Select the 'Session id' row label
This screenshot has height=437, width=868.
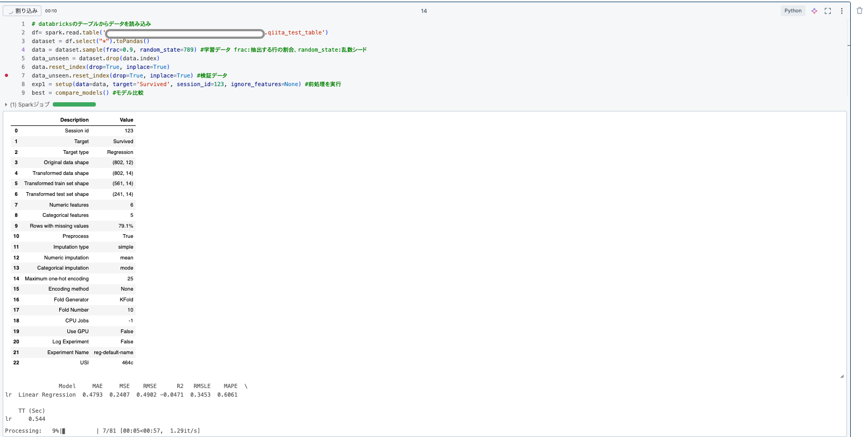click(x=76, y=131)
